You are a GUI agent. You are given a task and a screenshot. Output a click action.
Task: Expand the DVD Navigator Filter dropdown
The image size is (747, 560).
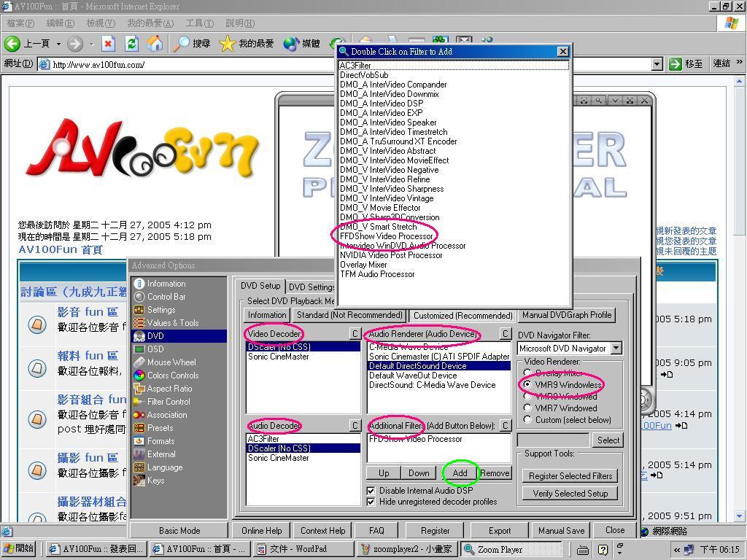(x=616, y=349)
